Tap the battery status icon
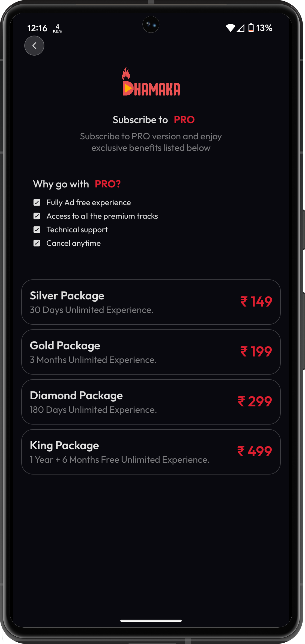Image resolution: width=305 pixels, height=644 pixels. pyautogui.click(x=251, y=28)
